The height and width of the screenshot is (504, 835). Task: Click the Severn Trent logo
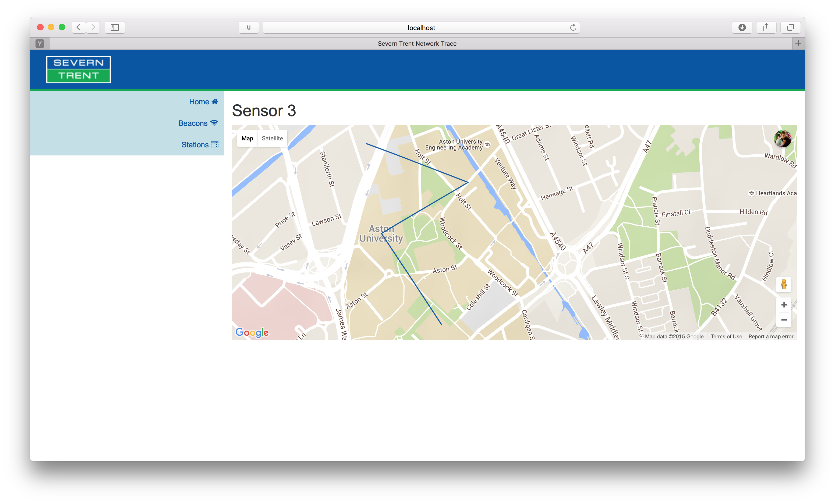point(79,69)
